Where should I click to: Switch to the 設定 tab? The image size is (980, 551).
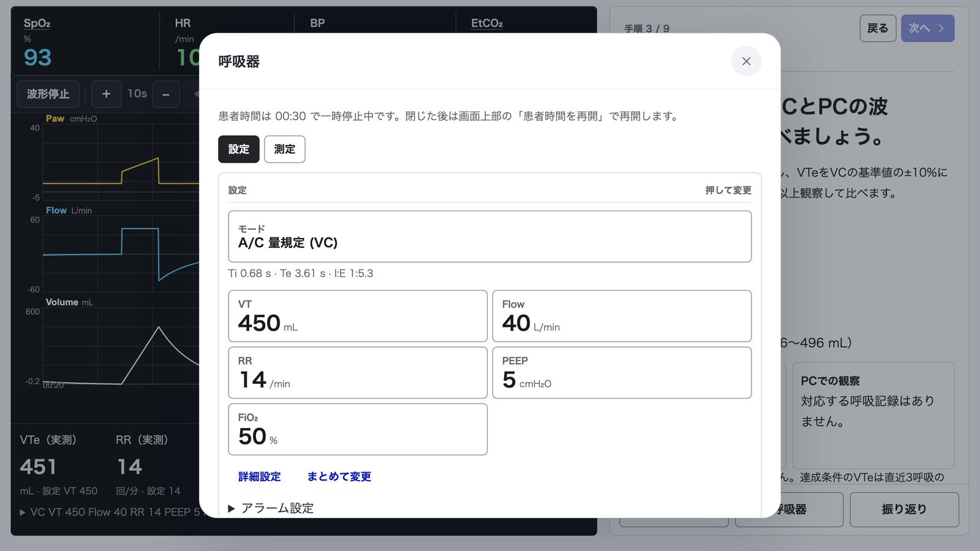pos(239,149)
